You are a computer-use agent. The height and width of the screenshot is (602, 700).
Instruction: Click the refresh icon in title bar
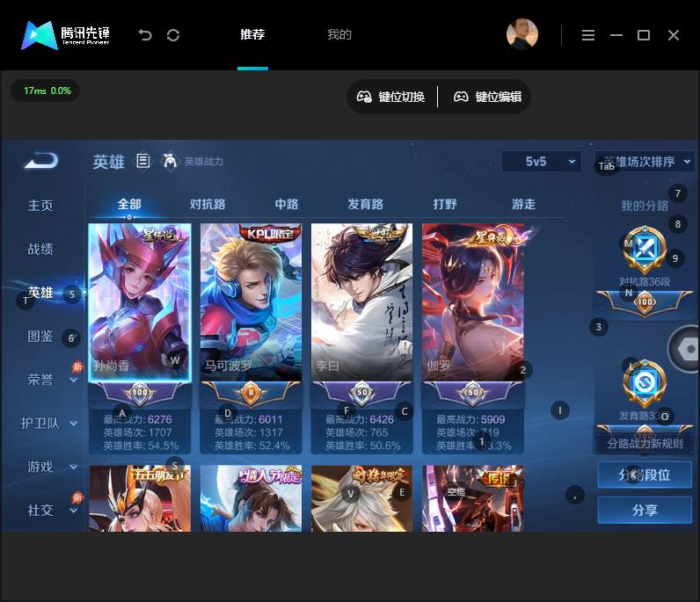point(173,35)
